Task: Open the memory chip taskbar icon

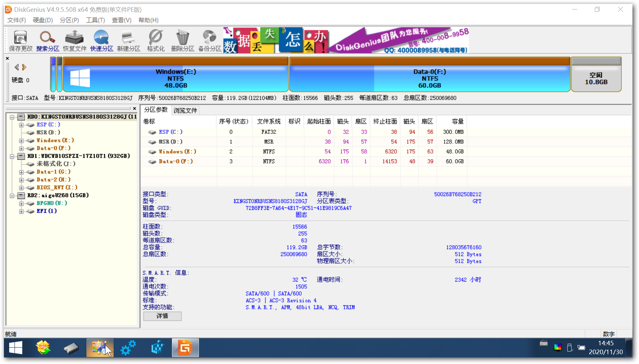Action: [71, 348]
